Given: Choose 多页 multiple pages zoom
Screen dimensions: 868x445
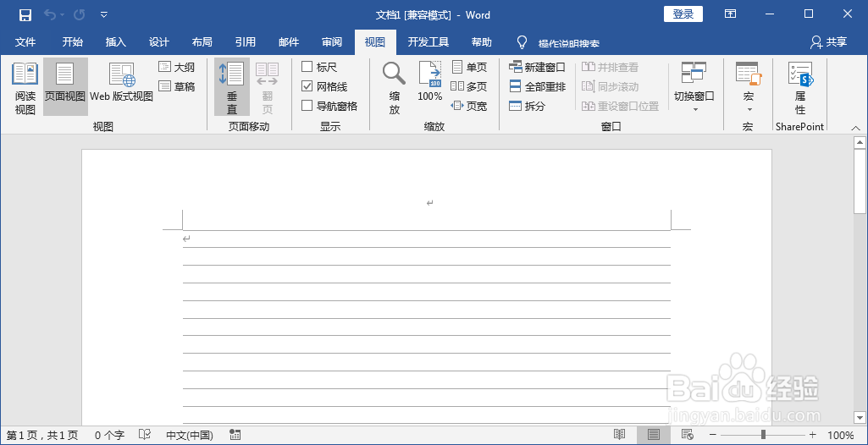Looking at the screenshot, I should [x=469, y=86].
